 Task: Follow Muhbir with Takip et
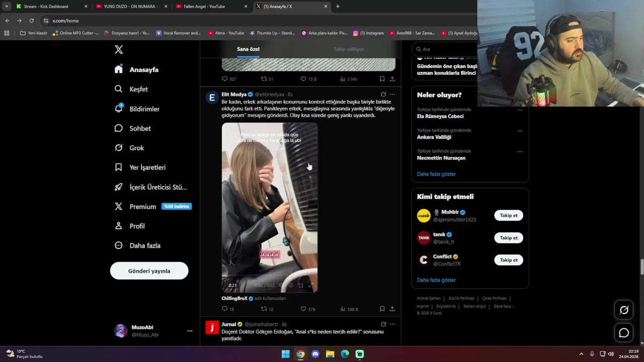[x=508, y=215]
